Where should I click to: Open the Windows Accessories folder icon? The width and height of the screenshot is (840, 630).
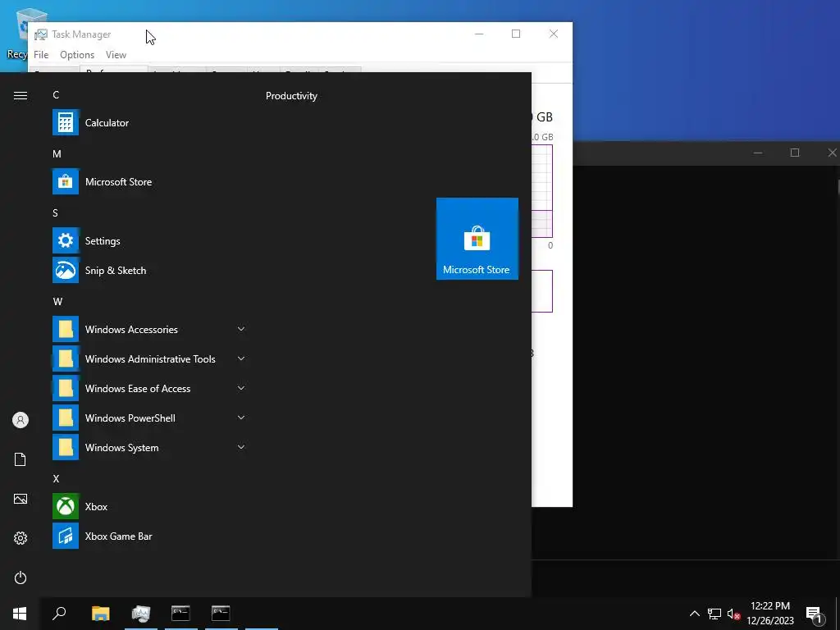point(66,329)
